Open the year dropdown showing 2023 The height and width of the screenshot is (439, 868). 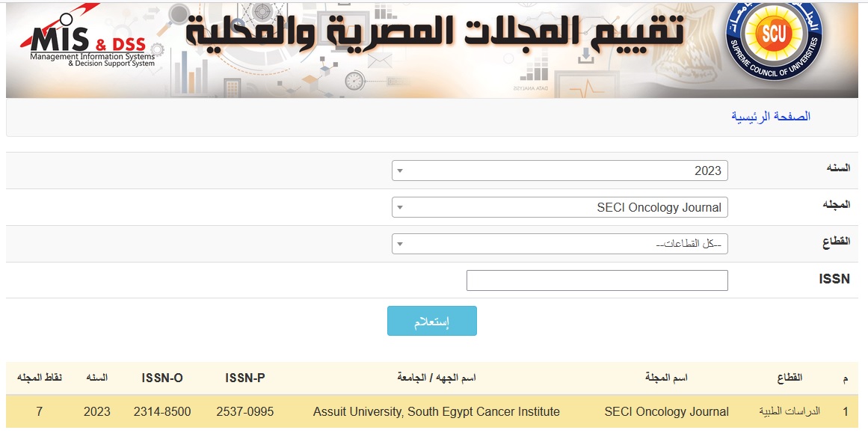point(559,171)
